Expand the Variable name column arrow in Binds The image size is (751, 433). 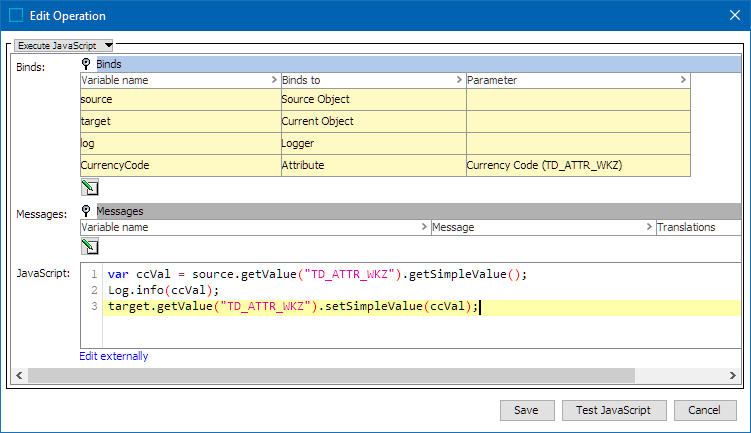coord(274,79)
